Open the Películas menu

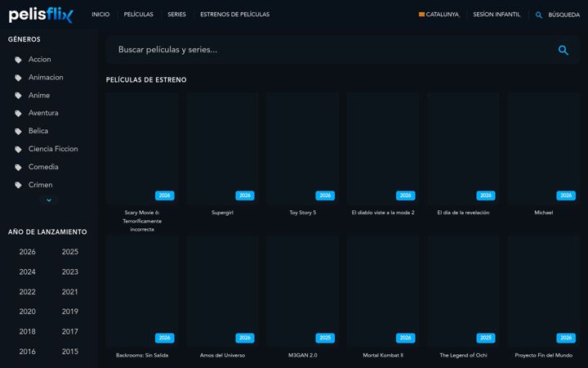(x=138, y=14)
